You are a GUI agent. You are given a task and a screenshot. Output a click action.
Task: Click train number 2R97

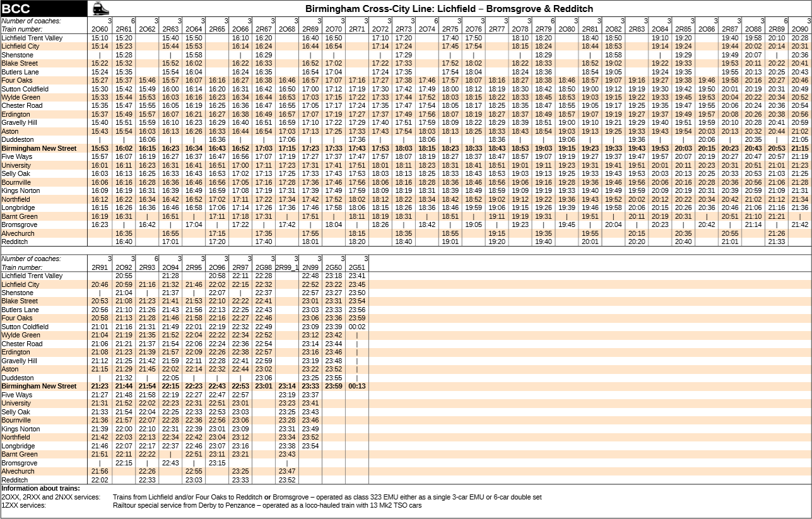(240, 267)
